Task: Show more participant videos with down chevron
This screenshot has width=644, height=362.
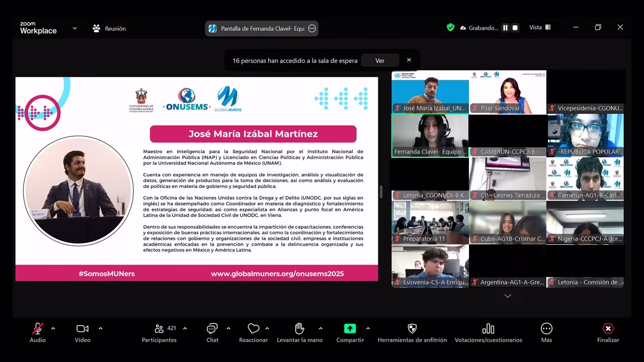Action: (508, 296)
